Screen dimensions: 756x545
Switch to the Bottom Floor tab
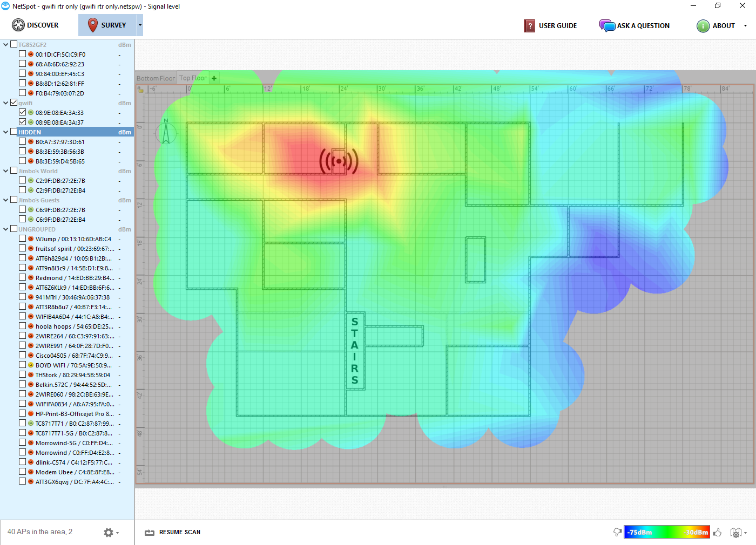(x=156, y=78)
